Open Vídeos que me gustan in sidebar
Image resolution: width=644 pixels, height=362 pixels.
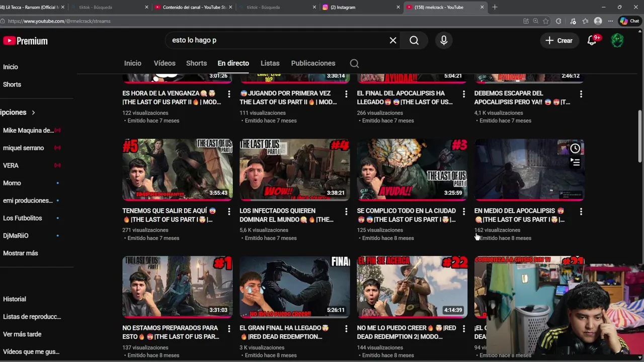click(x=31, y=352)
